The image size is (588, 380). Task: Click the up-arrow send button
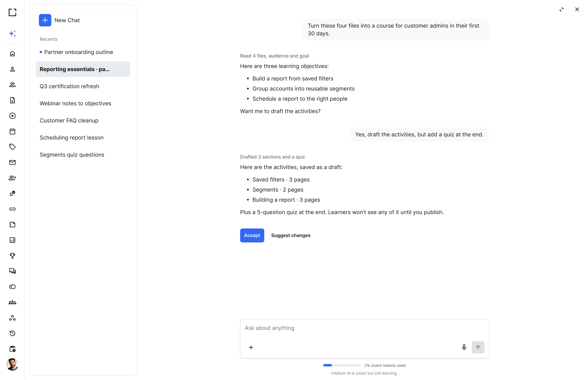478,347
